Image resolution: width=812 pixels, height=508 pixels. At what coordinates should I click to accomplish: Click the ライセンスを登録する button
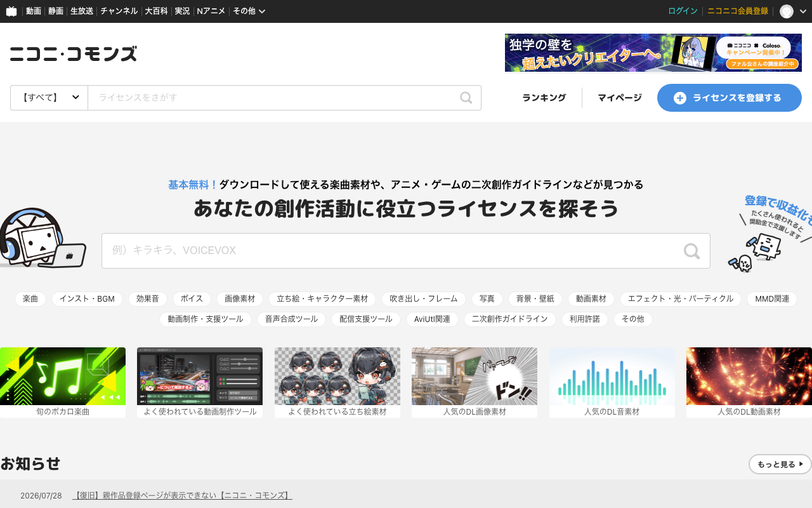730,98
